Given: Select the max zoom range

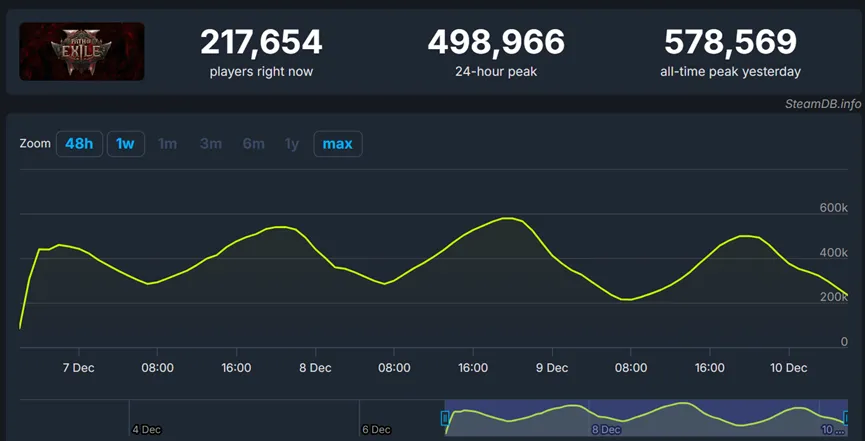Looking at the screenshot, I should coord(338,144).
